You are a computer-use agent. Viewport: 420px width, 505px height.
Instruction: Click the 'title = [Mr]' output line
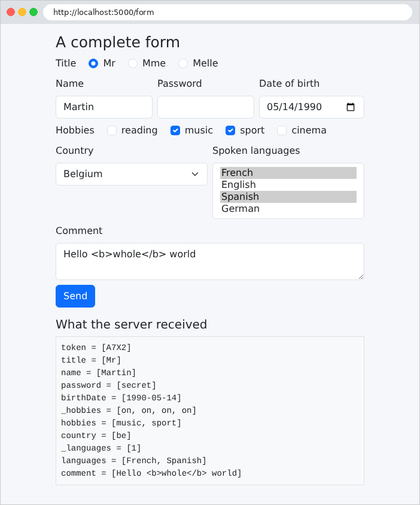(x=91, y=360)
